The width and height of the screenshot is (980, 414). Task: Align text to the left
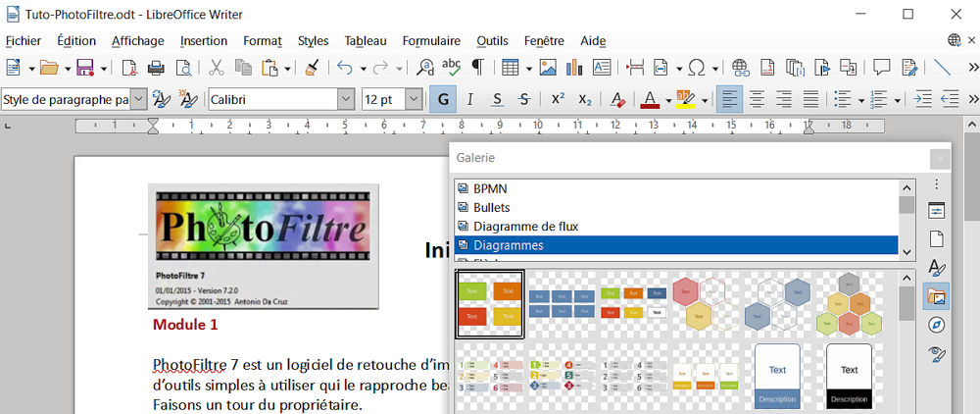pos(729,99)
